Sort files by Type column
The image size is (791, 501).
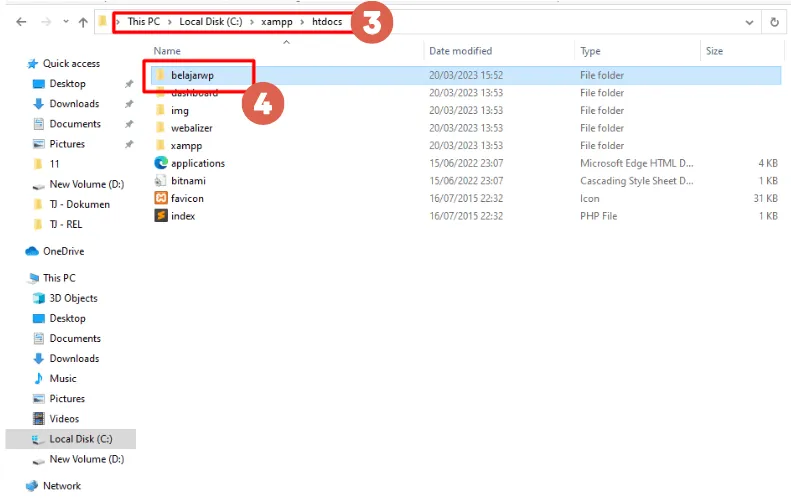(590, 51)
